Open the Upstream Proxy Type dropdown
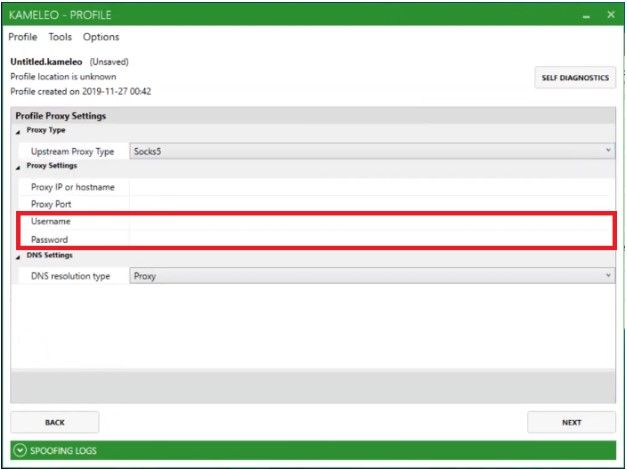 372,151
